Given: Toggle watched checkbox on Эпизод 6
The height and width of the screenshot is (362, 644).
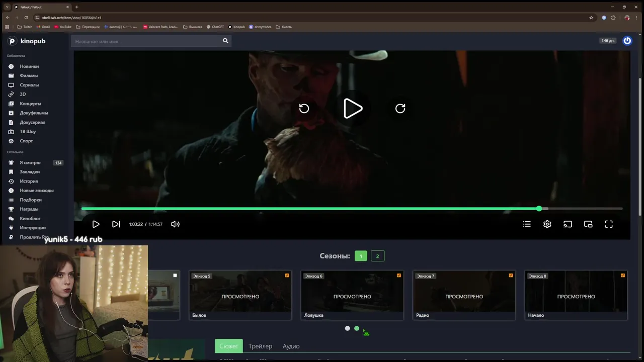Looking at the screenshot, I should (399, 276).
